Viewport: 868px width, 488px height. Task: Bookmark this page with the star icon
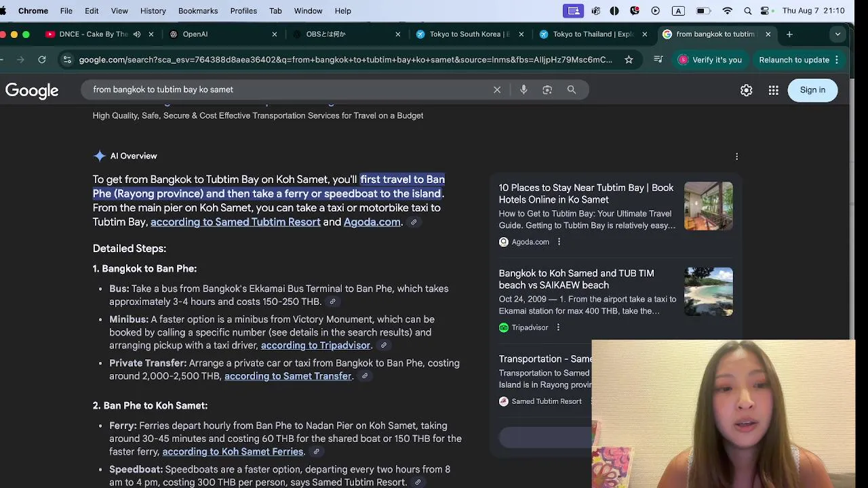pyautogui.click(x=629, y=60)
